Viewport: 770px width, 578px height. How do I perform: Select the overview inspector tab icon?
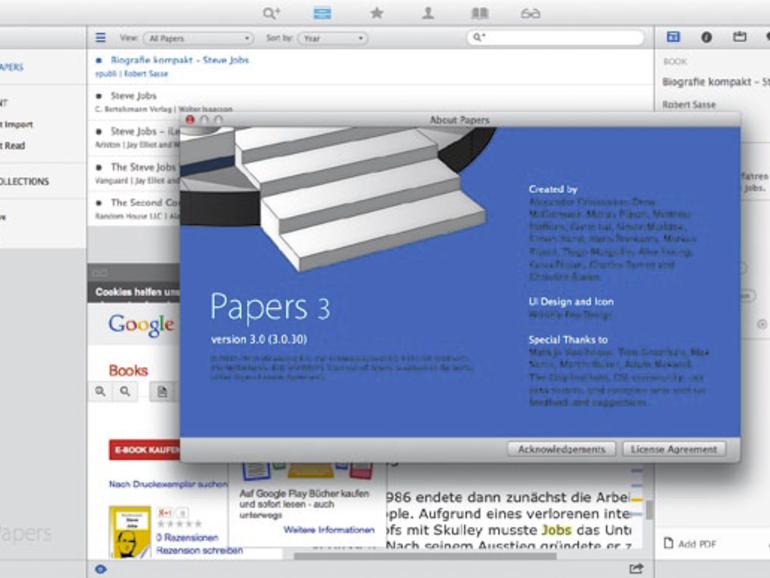(673, 37)
